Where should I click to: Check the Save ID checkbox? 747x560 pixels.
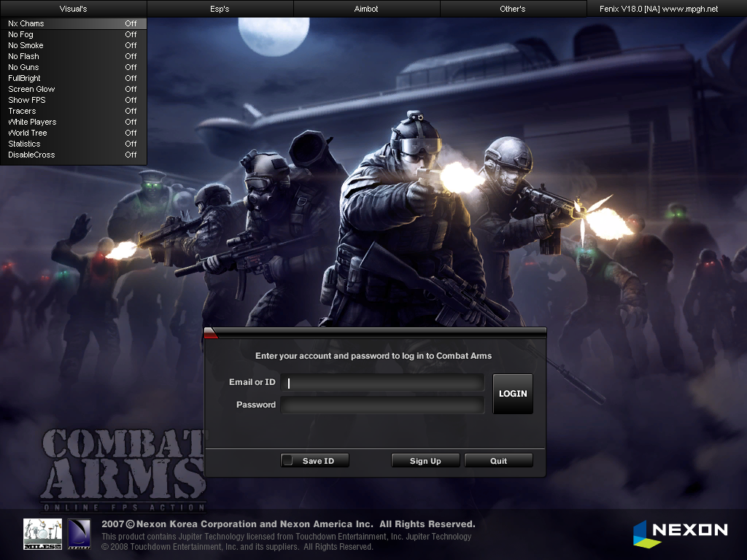tap(287, 461)
